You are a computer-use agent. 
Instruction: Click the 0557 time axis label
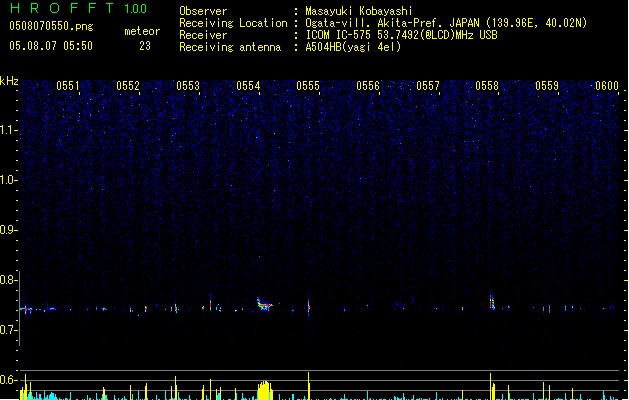[x=428, y=86]
